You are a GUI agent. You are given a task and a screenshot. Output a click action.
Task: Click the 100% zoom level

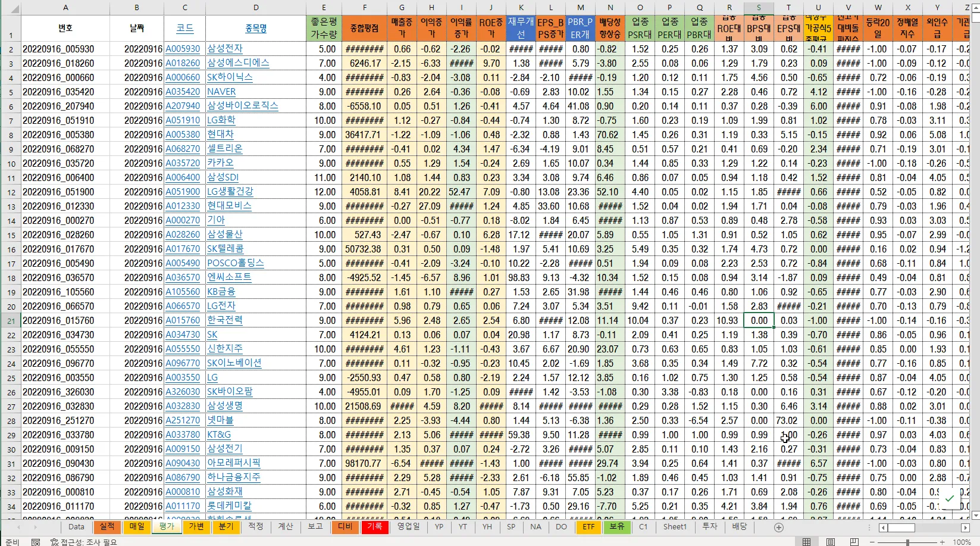(x=962, y=542)
